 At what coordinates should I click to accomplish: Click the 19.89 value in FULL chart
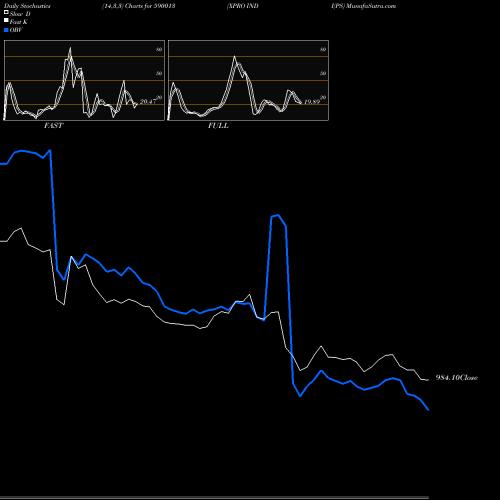click(x=312, y=101)
